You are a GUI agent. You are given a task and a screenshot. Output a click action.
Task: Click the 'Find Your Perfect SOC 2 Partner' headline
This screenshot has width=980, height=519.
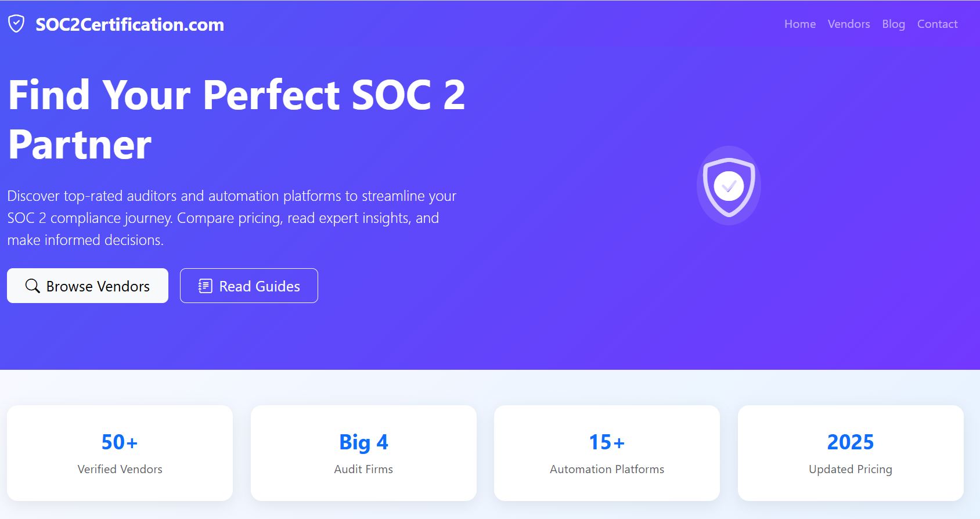point(236,119)
